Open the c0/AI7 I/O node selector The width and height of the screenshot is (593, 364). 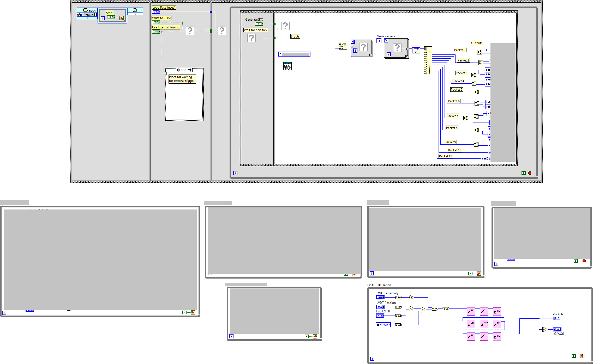(383, 325)
